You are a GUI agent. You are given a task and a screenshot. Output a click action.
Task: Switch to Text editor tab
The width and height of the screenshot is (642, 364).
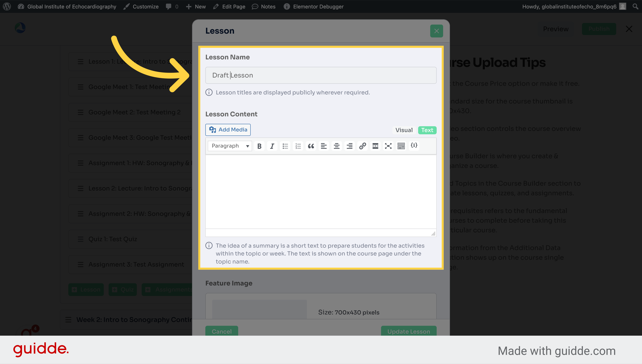pos(426,130)
